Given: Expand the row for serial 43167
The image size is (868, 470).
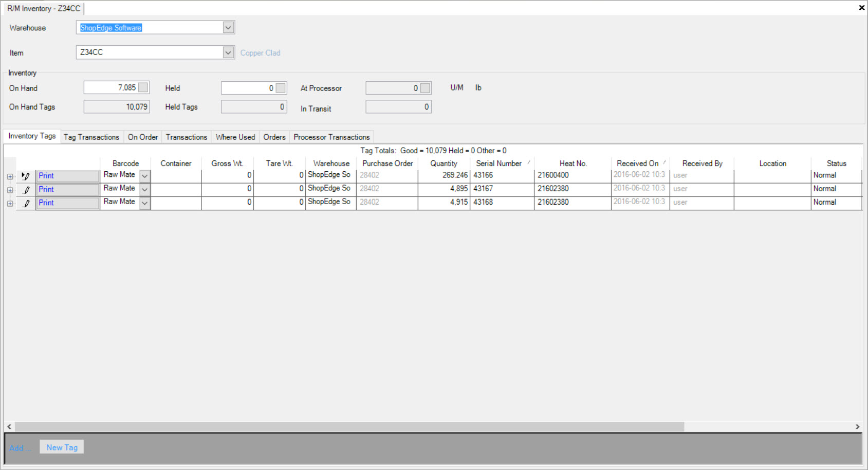Looking at the screenshot, I should [10, 190].
